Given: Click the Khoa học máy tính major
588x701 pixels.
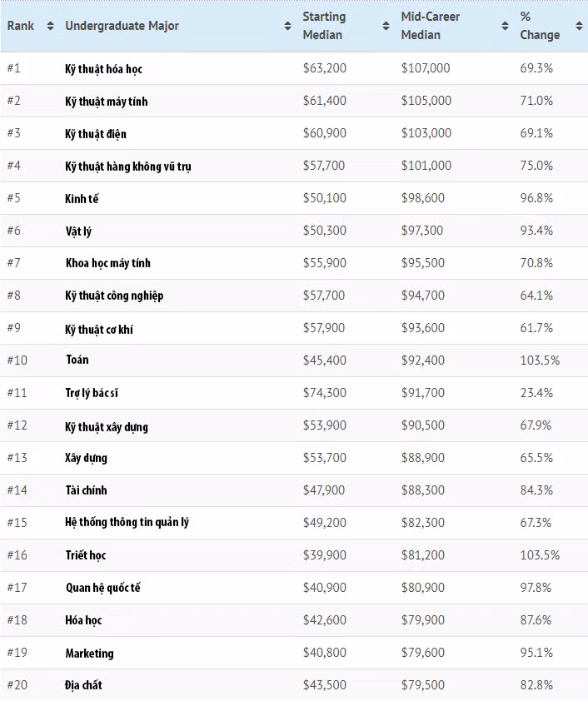Looking at the screenshot, I should [108, 264].
